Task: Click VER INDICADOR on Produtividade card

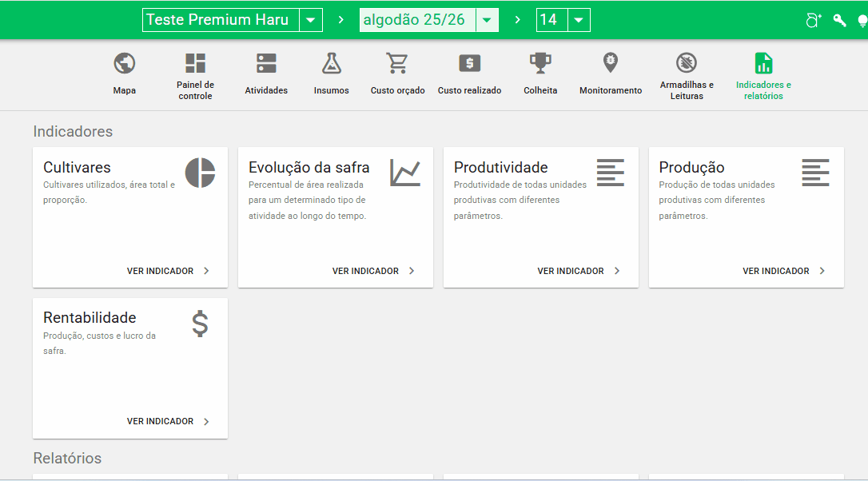Action: [x=579, y=271]
